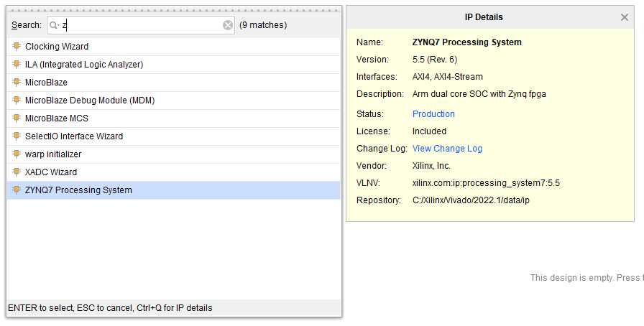Click the (9 matches) count label
This screenshot has height=326, width=644.
click(x=263, y=25)
